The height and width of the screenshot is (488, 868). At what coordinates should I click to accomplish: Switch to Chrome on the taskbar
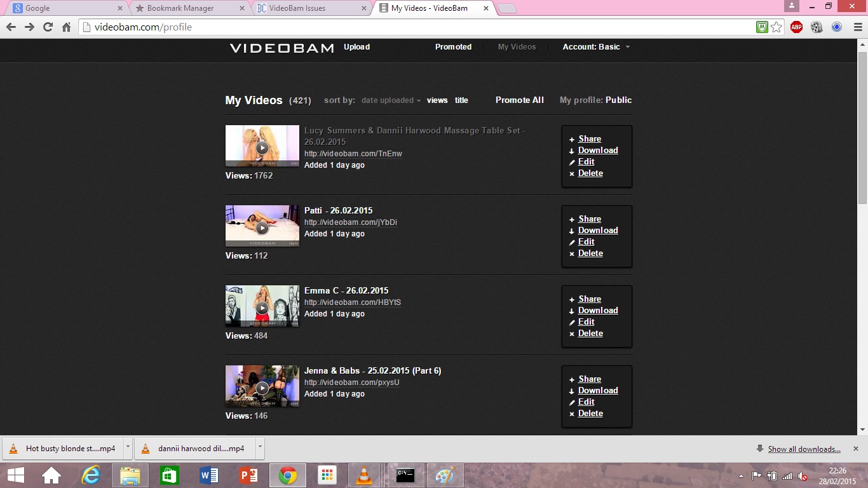coord(288,475)
